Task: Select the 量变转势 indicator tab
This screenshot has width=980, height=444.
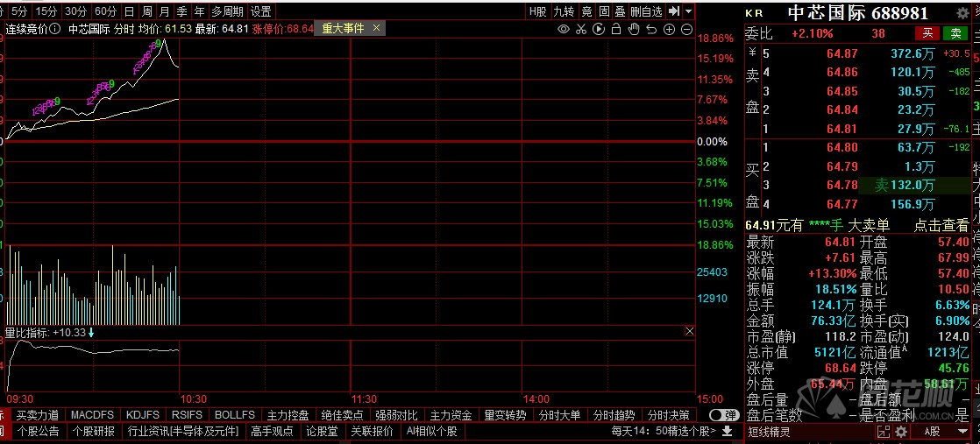Action: [505, 414]
